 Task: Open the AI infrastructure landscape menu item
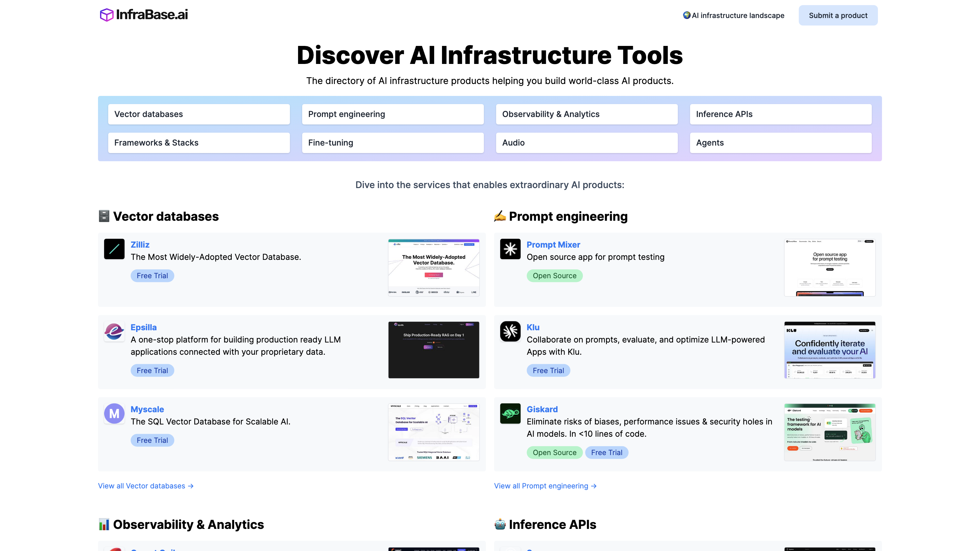click(734, 15)
